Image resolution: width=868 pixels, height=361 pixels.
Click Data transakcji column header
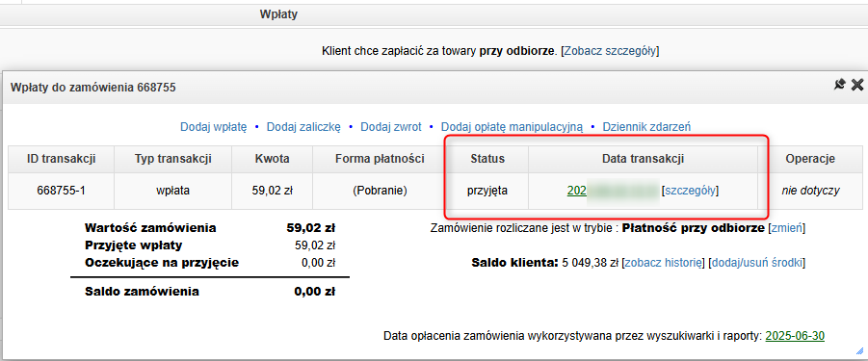[643, 159]
